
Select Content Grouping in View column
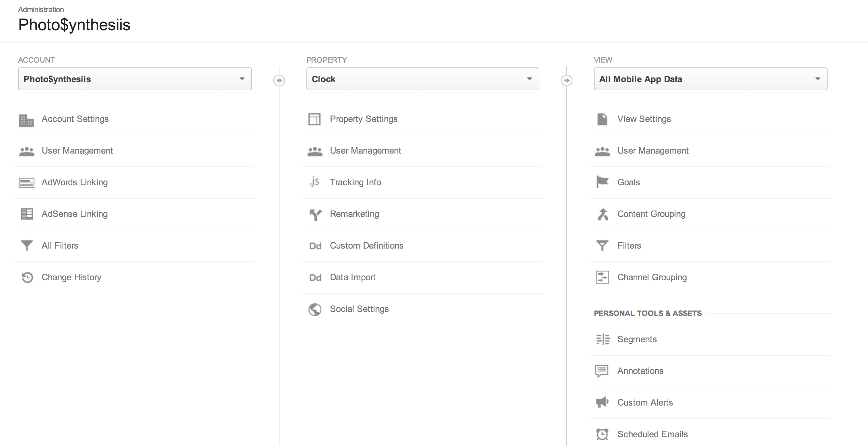(651, 214)
